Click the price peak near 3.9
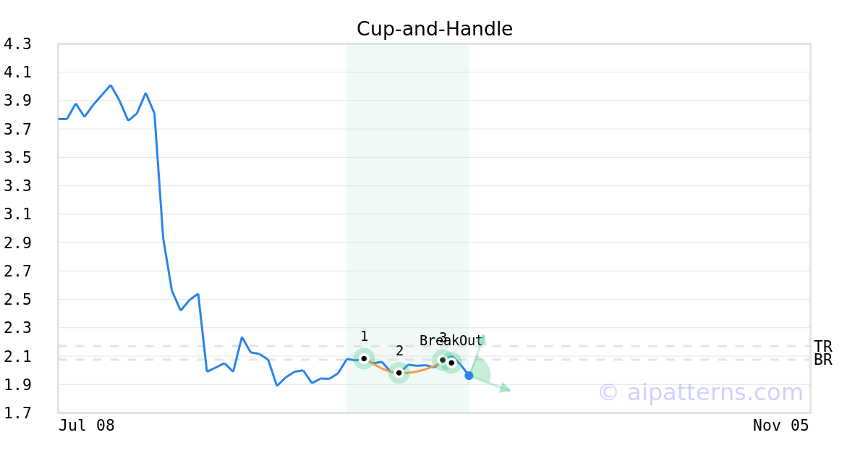The width and height of the screenshot is (868, 456). pyautogui.click(x=111, y=85)
